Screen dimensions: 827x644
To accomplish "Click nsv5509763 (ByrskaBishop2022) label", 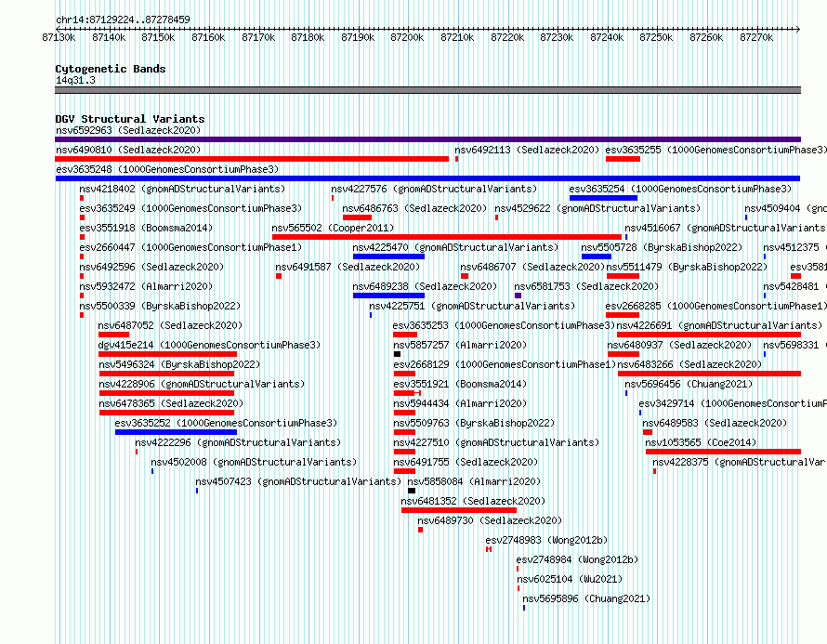I will pos(474,423).
